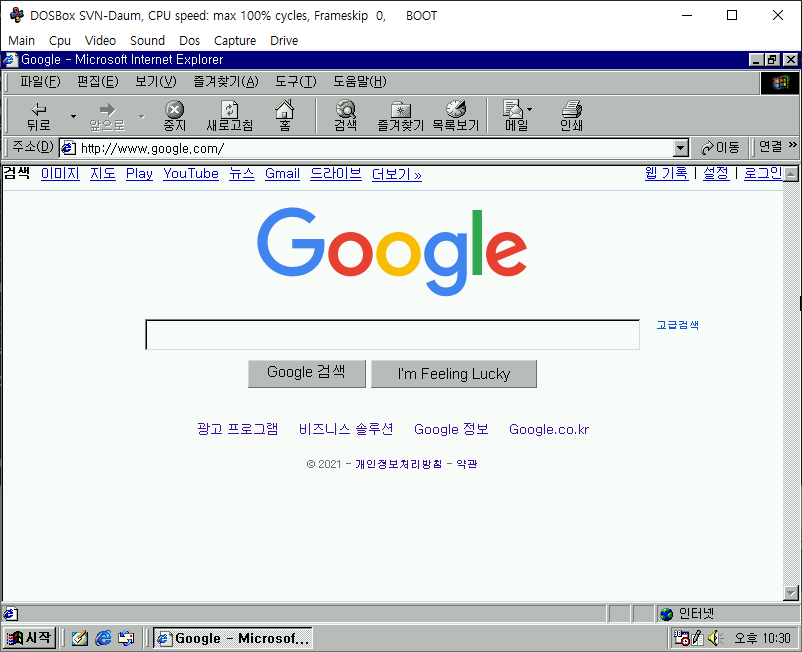
Task: Click the Google - Microsof... taskbar button
Action: point(233,638)
